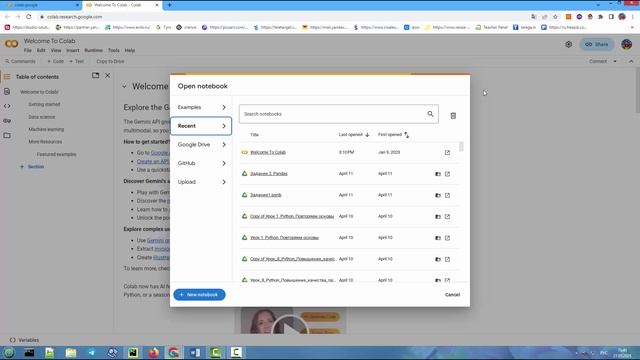Click the notebook list scrollbar thumb
The height and width of the screenshot is (360, 640).
[x=461, y=147]
